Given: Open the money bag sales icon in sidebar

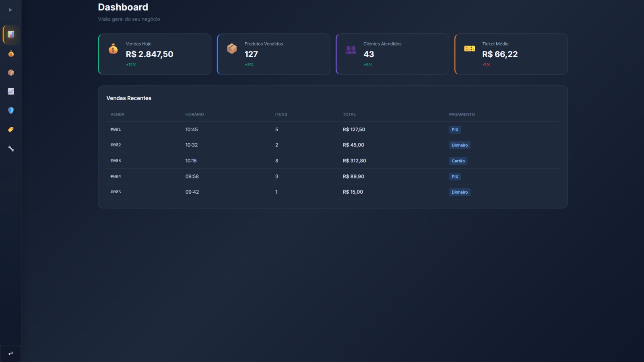Looking at the screenshot, I should 11,54.
